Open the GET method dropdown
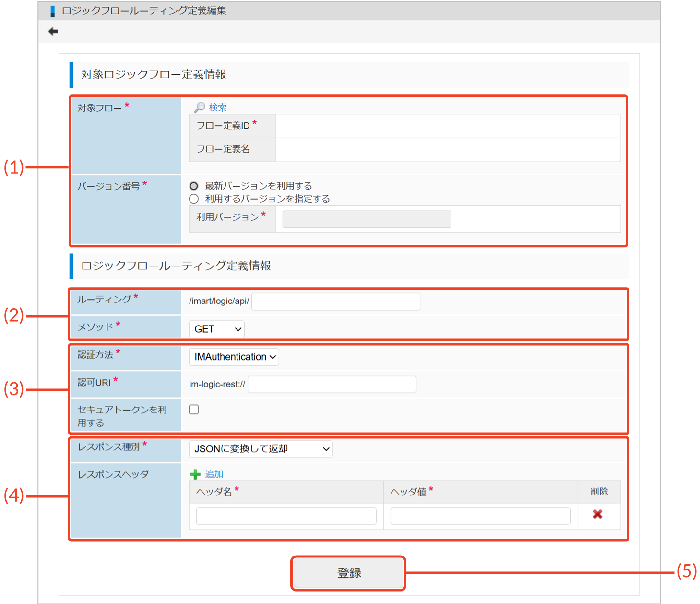 pyautogui.click(x=217, y=329)
